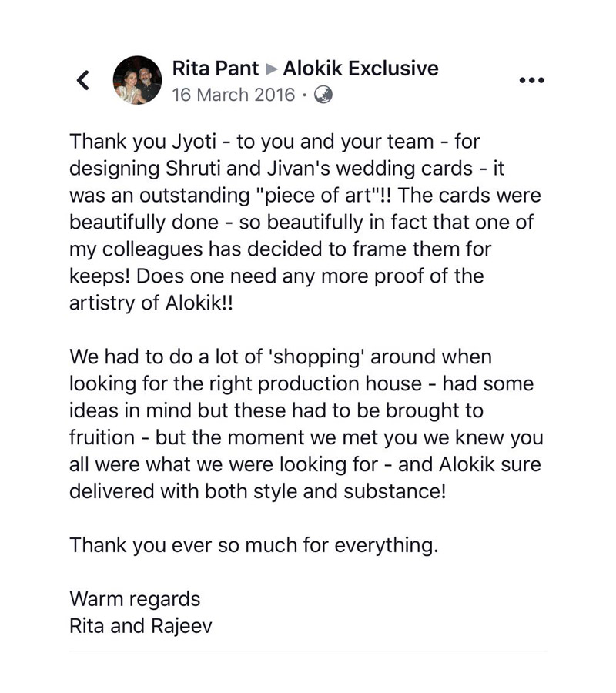Click the Rita and Rajeev signature
Screen dimensions: 616x693
pyautogui.click(x=140, y=626)
